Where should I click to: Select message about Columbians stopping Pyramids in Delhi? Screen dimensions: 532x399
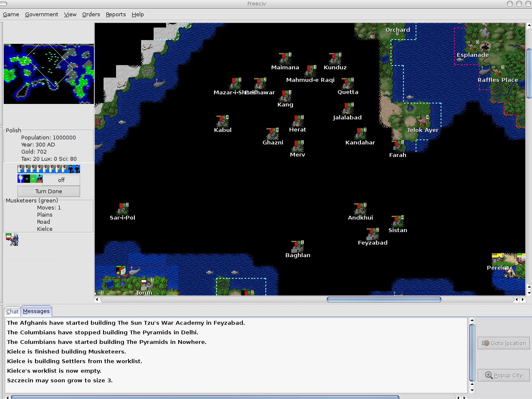click(x=103, y=332)
